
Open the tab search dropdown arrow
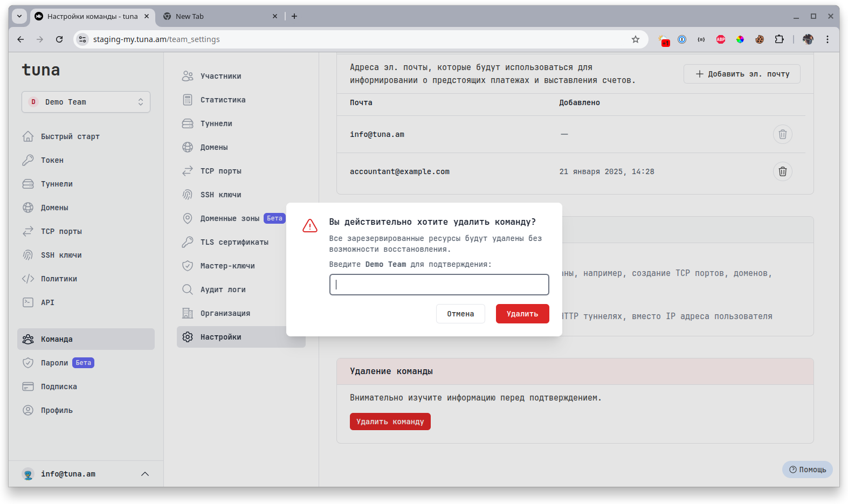tap(19, 16)
